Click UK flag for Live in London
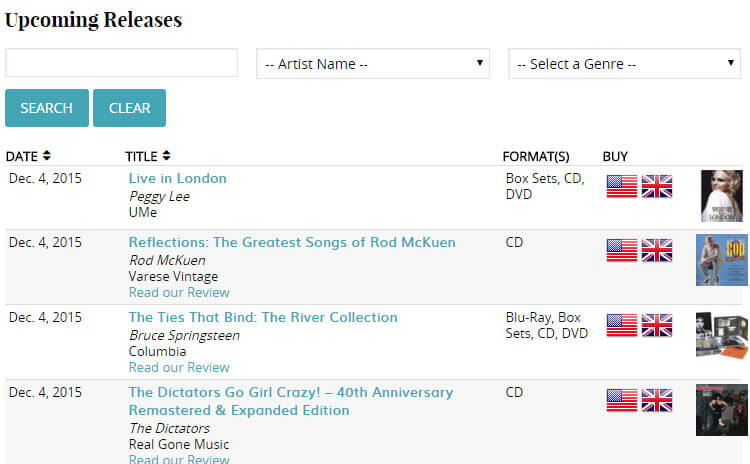 (x=657, y=186)
